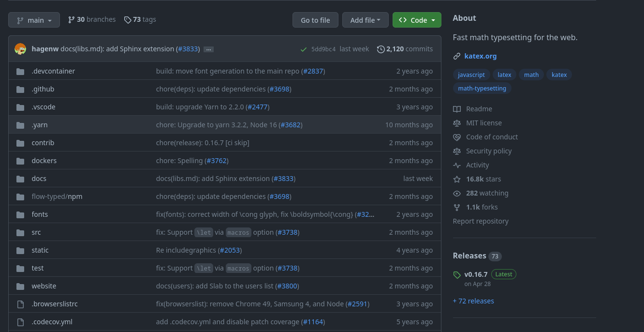
Task: Open the .github directory
Action: [x=43, y=89]
